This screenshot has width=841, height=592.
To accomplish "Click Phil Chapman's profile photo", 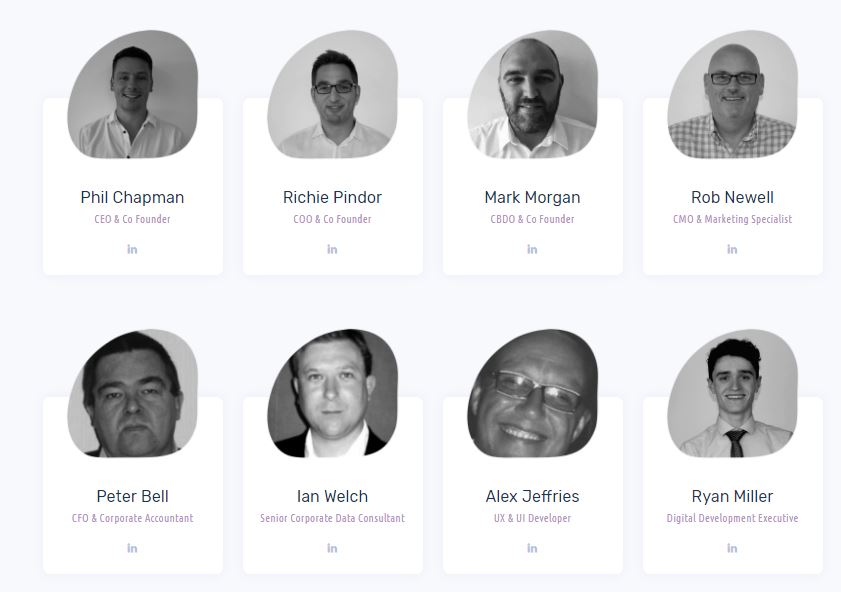I will [x=132, y=94].
